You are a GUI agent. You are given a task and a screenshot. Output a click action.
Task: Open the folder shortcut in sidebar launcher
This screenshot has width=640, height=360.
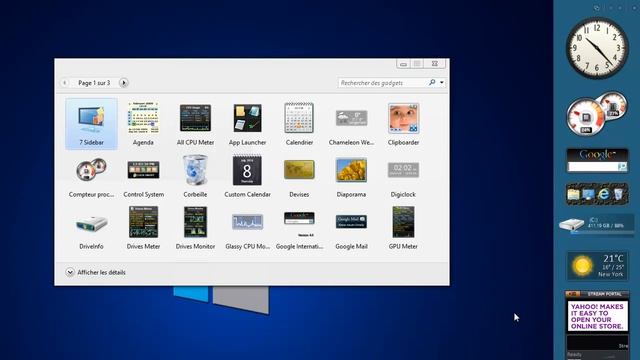pyautogui.click(x=573, y=194)
